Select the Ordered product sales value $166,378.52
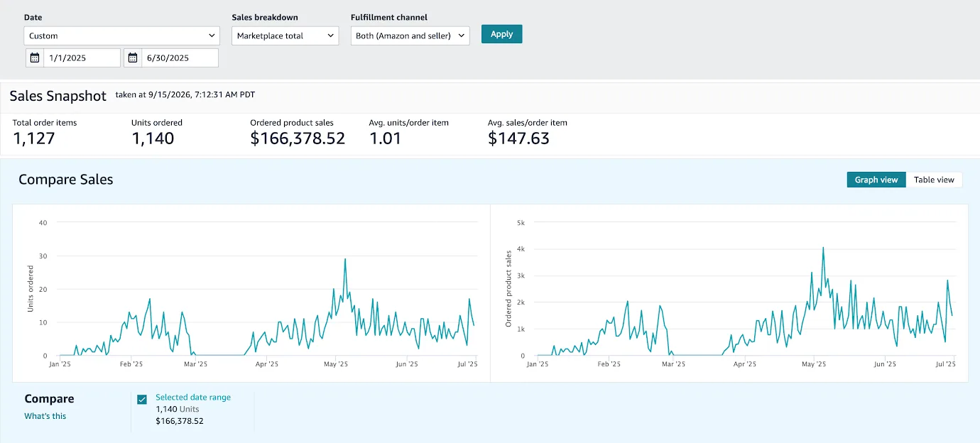 point(298,138)
